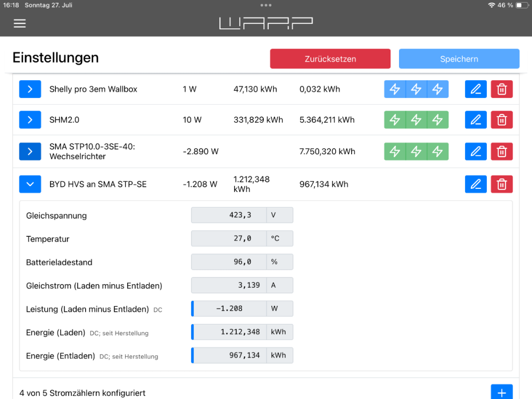Edit the SMA STP10.0-3SE-40 Wechselrichter meter
The height and width of the screenshot is (399, 532).
476,152
